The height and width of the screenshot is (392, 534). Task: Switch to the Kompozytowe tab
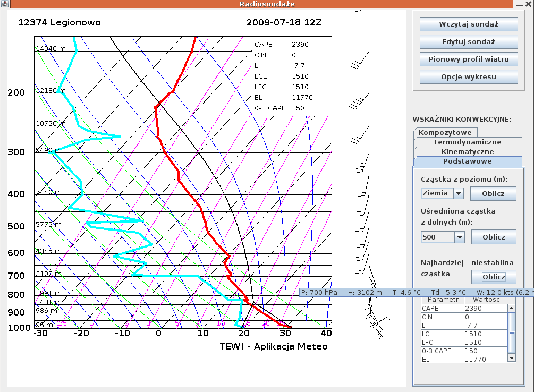pos(445,132)
